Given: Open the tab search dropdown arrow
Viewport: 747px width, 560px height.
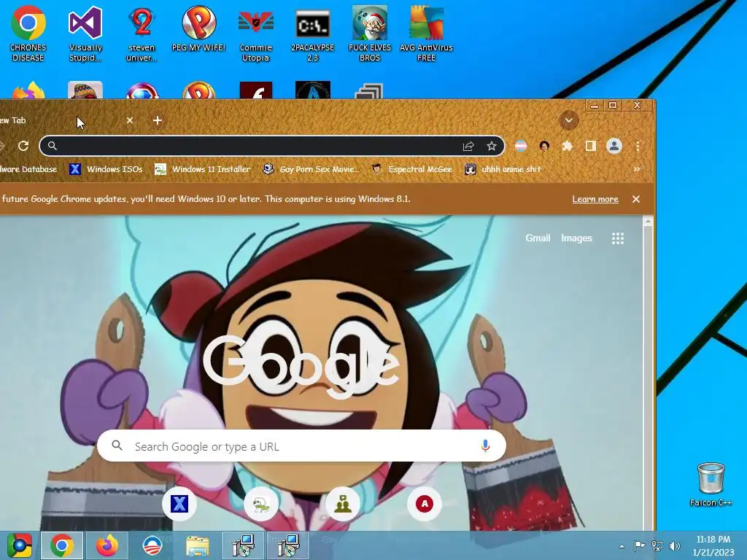Looking at the screenshot, I should tap(569, 120).
